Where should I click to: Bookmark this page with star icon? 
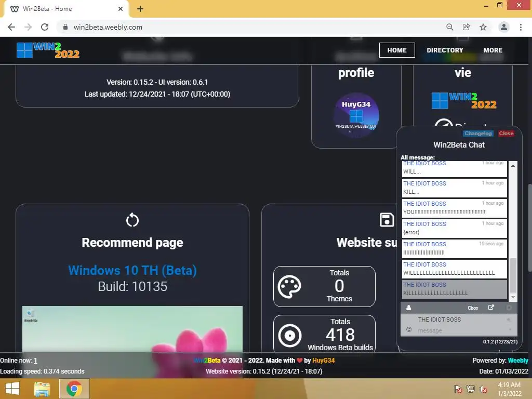483,27
